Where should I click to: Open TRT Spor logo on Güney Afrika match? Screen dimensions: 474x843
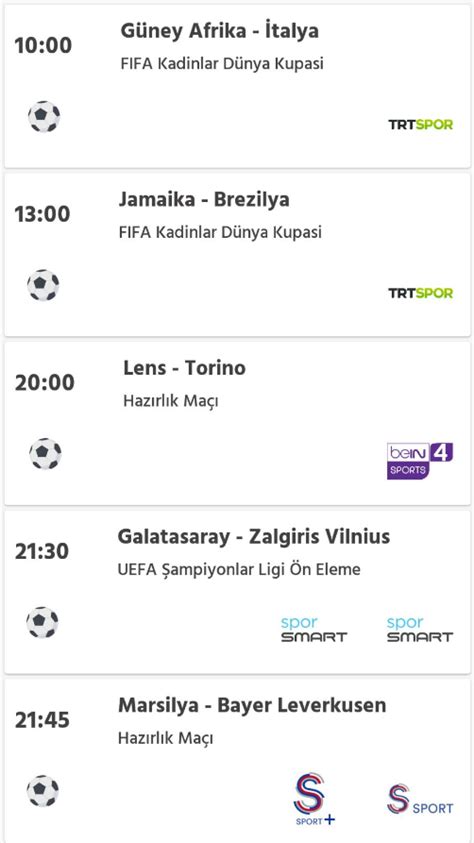420,125
